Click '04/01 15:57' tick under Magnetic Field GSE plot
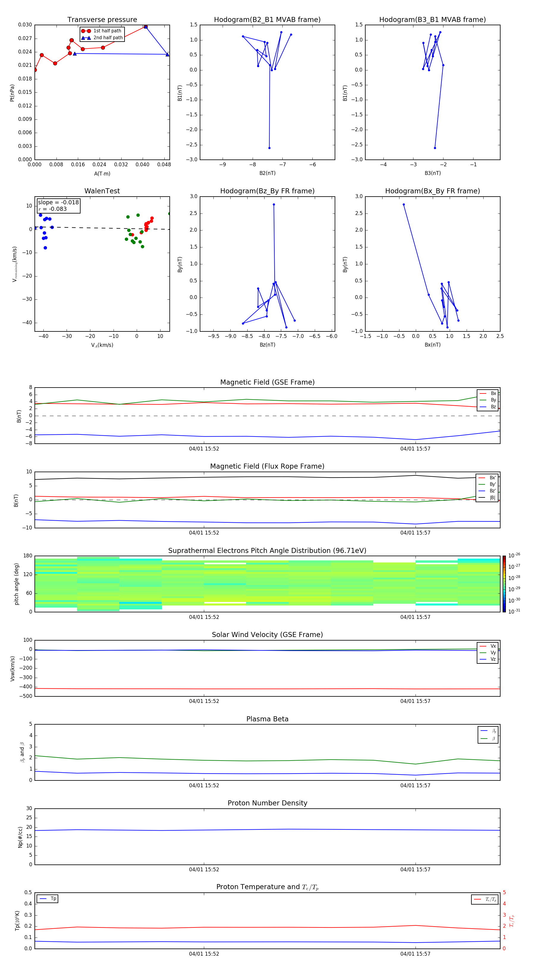The width and height of the screenshot is (535, 980). pyautogui.click(x=415, y=449)
